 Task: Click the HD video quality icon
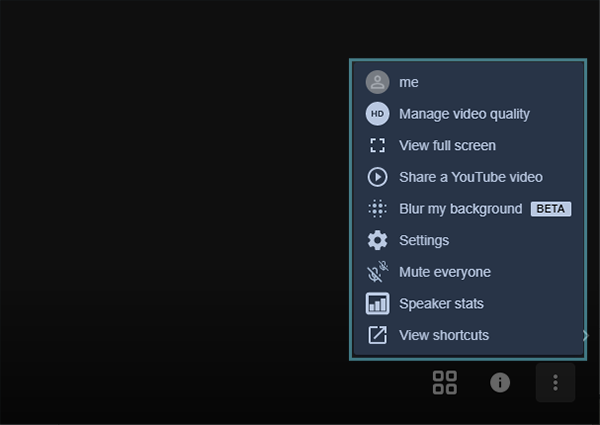(377, 114)
